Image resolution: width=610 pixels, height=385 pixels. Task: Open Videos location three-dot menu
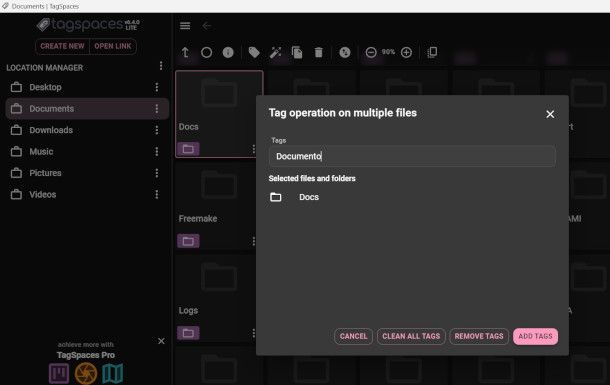coord(157,194)
